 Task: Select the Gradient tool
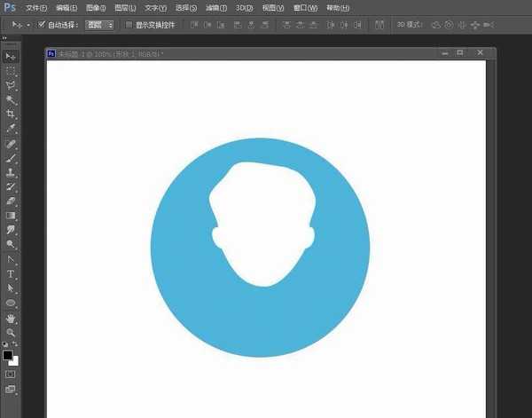coord(11,215)
